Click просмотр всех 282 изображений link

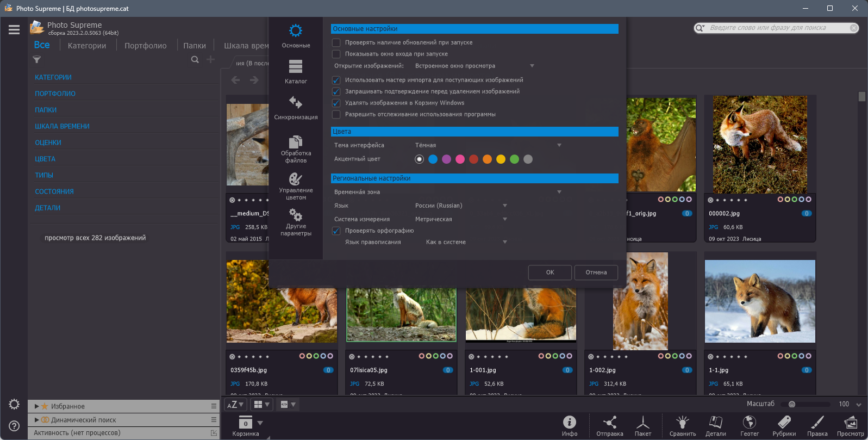(x=95, y=238)
